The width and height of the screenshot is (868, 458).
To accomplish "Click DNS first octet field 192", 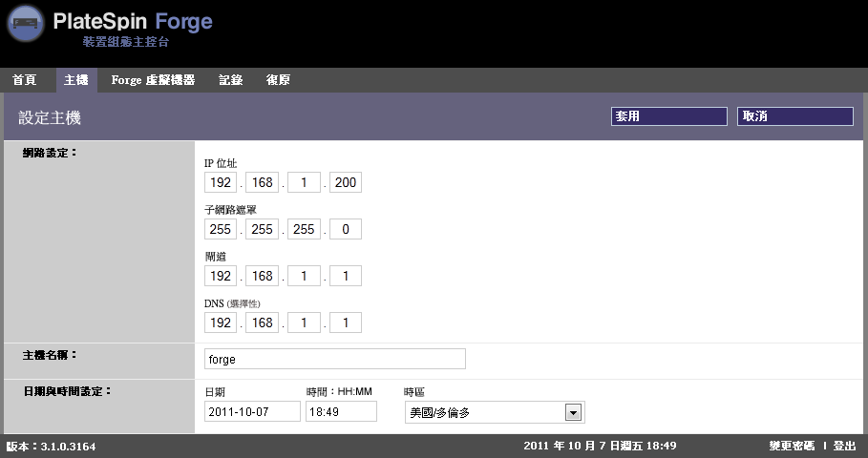I will coord(221,323).
